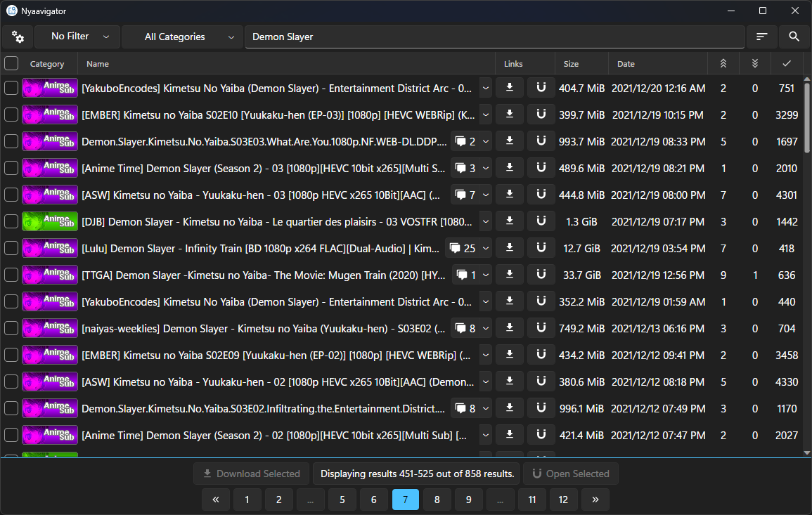812x515 pixels.
Task: Expand details chevron for EMBER S02E10 row
Action: (x=485, y=115)
